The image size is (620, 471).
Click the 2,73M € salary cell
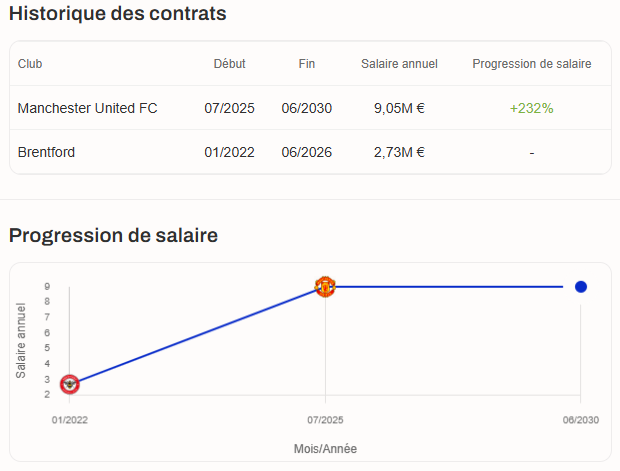click(399, 152)
